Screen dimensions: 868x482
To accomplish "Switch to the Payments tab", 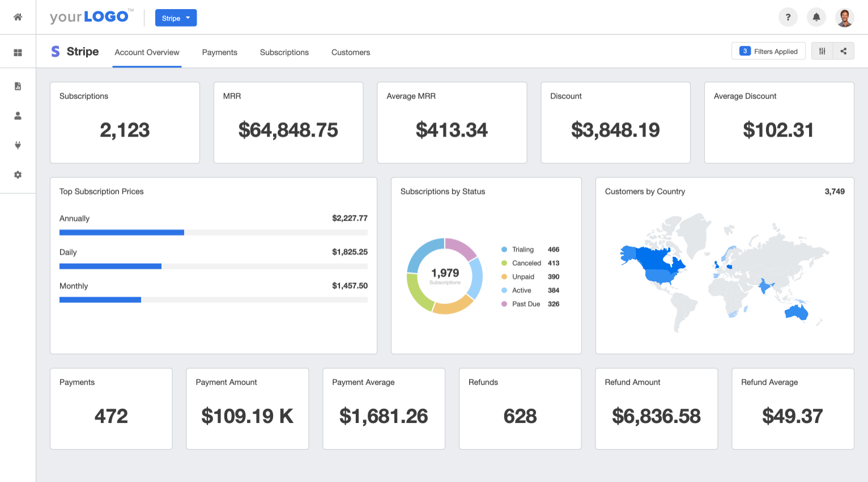I will (x=219, y=52).
